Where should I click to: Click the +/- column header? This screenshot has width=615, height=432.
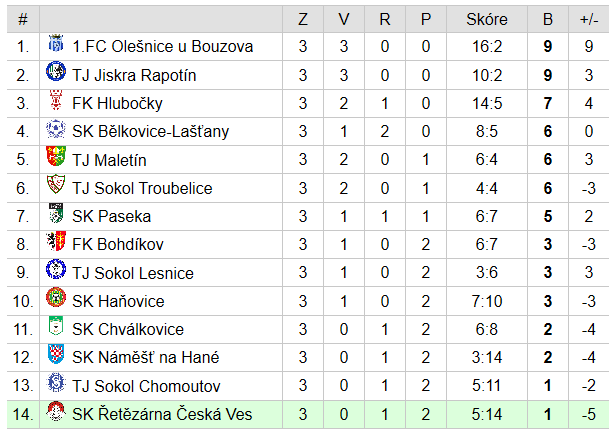(589, 19)
